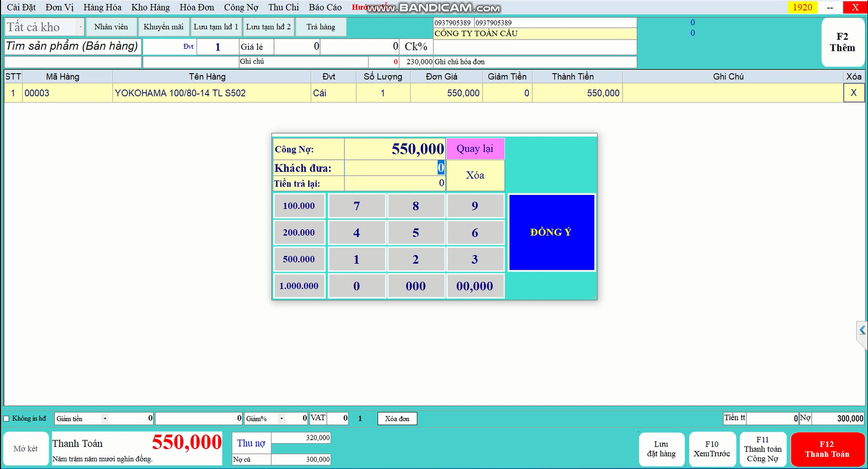The height and width of the screenshot is (469, 868).
Task: Tap the 000 keypad button
Action: tap(415, 286)
